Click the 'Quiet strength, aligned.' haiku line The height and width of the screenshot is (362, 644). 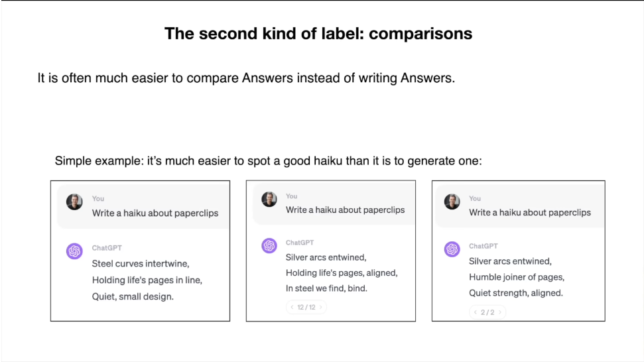click(x=516, y=292)
